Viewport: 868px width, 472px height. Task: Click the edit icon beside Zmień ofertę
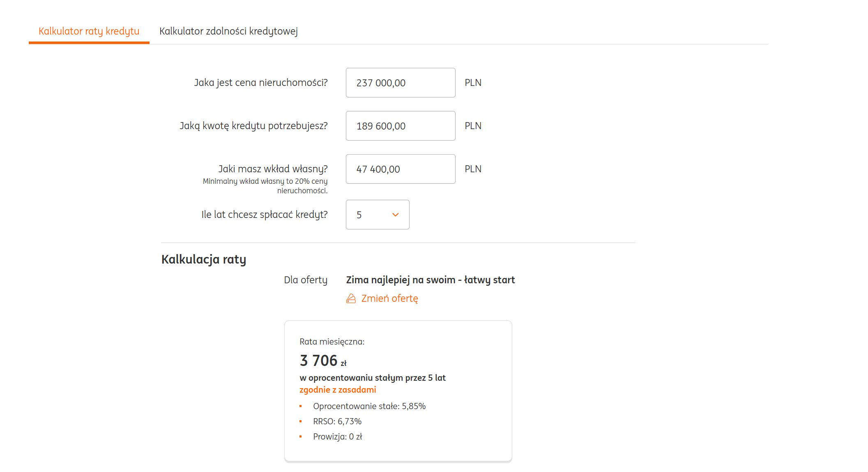pos(351,298)
